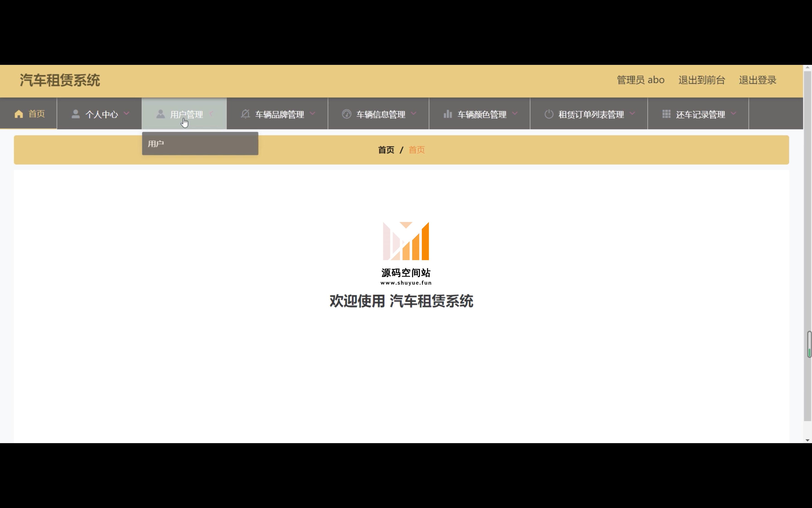This screenshot has height=508, width=812.
Task: Click the vertical scrollbar thumb
Action: 807,246
